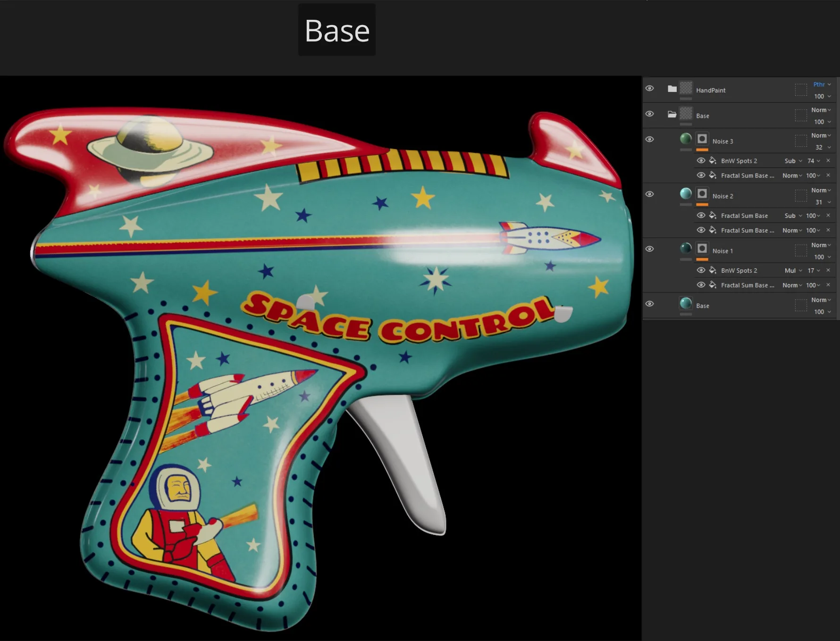Select the mask icon of Noise 3
This screenshot has width=840, height=641.
point(702,139)
